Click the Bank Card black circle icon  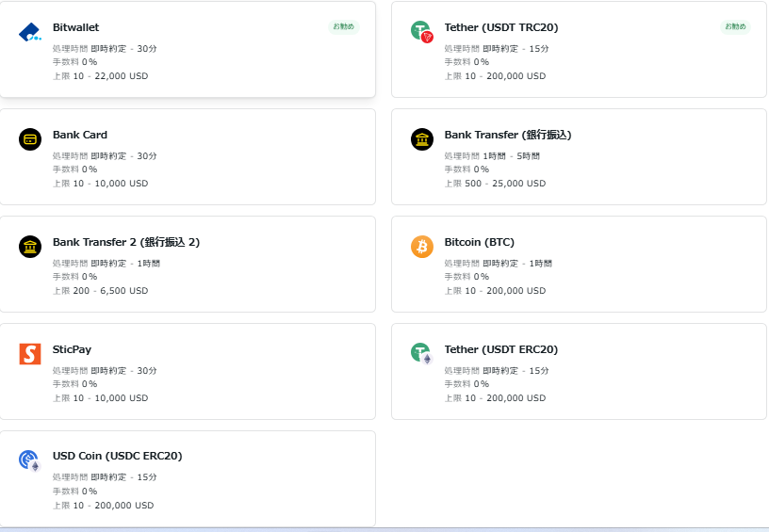[x=30, y=139]
